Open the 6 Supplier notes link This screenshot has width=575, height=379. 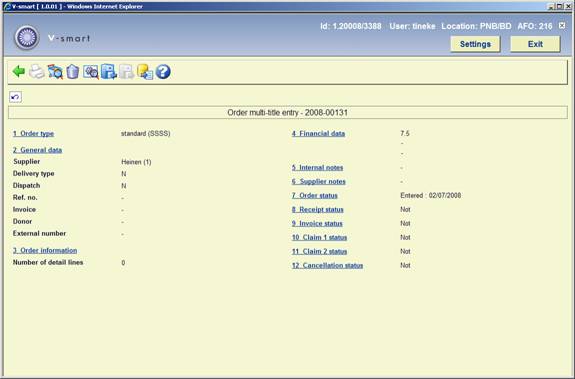319,181
